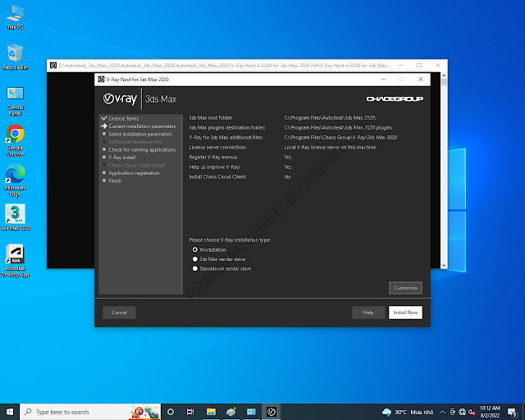The width and height of the screenshot is (525, 420).
Task: Switch to the V-Ray installer taskbar icon
Action: tap(272, 412)
